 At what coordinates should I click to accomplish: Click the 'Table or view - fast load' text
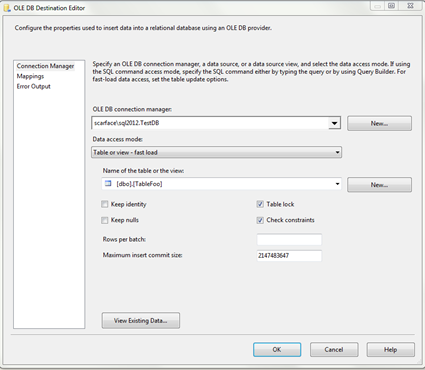[x=125, y=152]
